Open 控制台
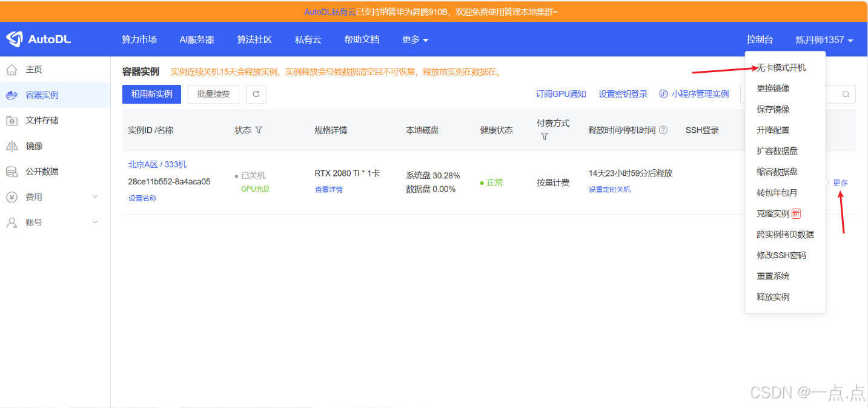868x408 pixels. click(760, 39)
